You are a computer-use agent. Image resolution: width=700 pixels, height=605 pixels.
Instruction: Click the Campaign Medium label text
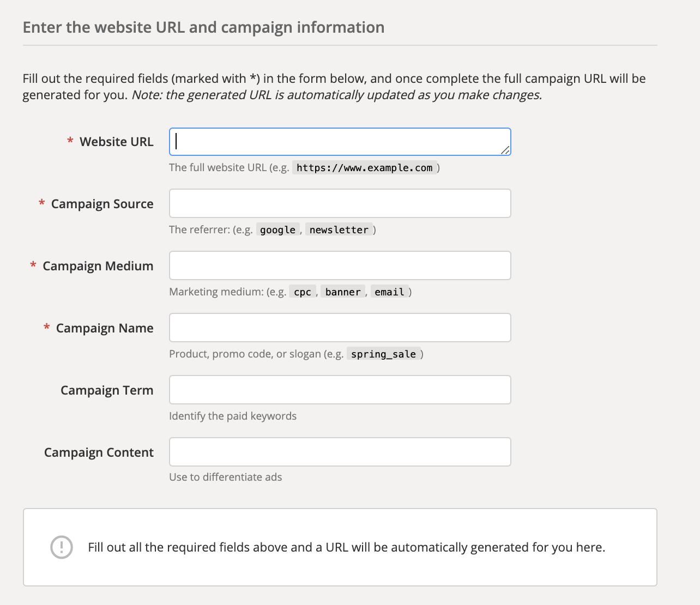[x=98, y=266]
